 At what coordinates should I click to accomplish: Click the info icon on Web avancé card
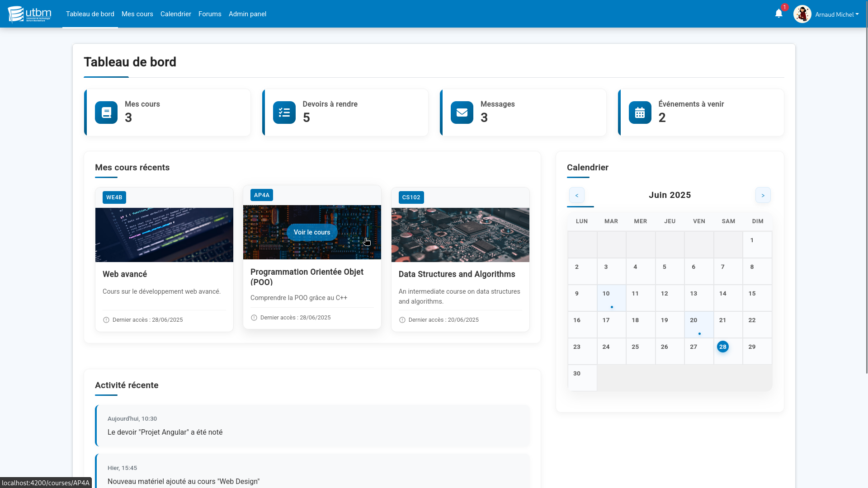point(106,320)
